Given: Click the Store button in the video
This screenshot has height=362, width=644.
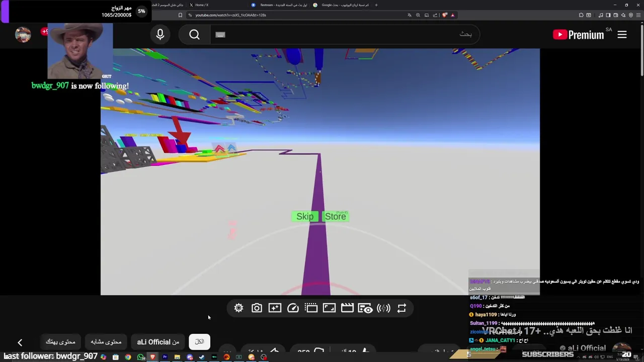Looking at the screenshot, I should click(335, 216).
